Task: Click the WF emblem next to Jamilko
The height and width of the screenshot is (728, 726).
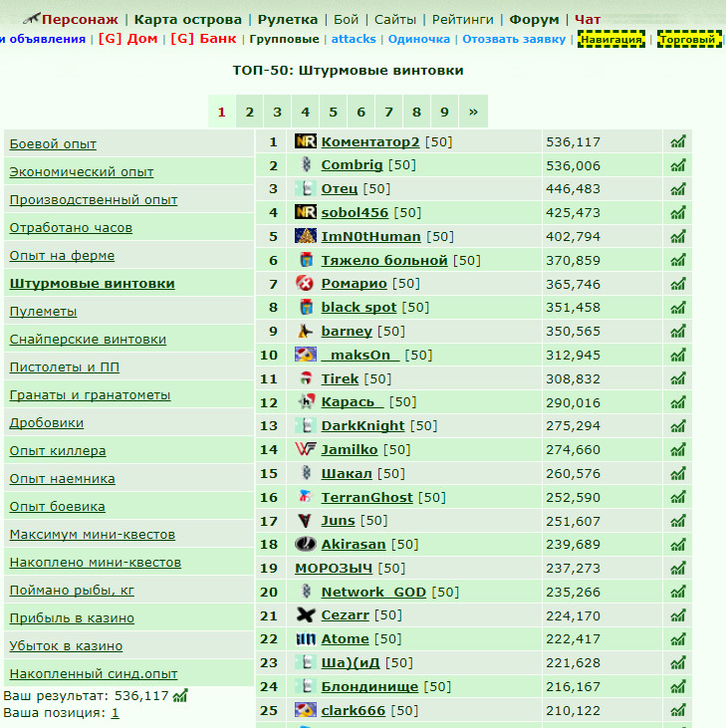Action: click(306, 449)
